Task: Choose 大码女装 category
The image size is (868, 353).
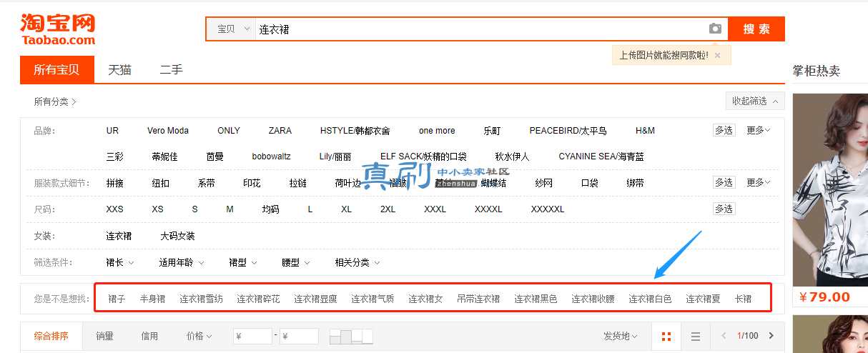Action: click(177, 236)
